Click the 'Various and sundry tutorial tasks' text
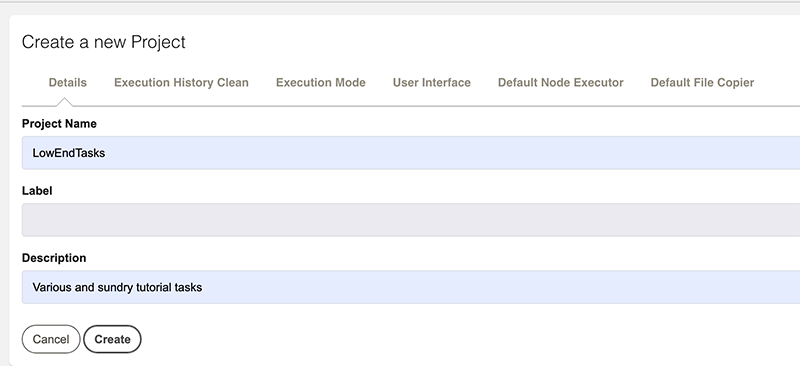 pyautogui.click(x=117, y=287)
